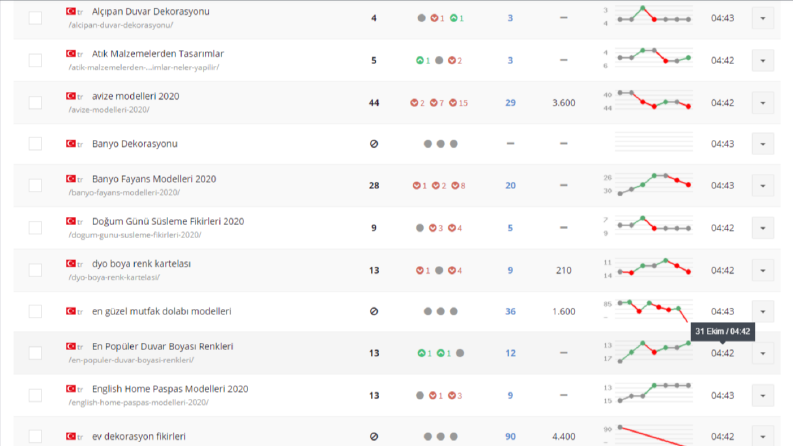Viewport: 793px width, 446px height.
Task: Click red down 7 change icon for avize modelleri
Action: tap(433, 103)
